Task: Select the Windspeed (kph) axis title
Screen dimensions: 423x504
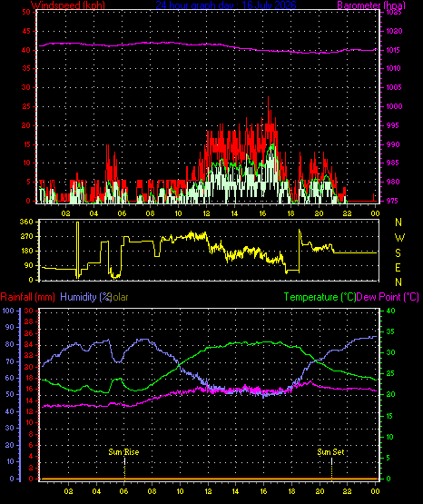Action: click(x=68, y=5)
